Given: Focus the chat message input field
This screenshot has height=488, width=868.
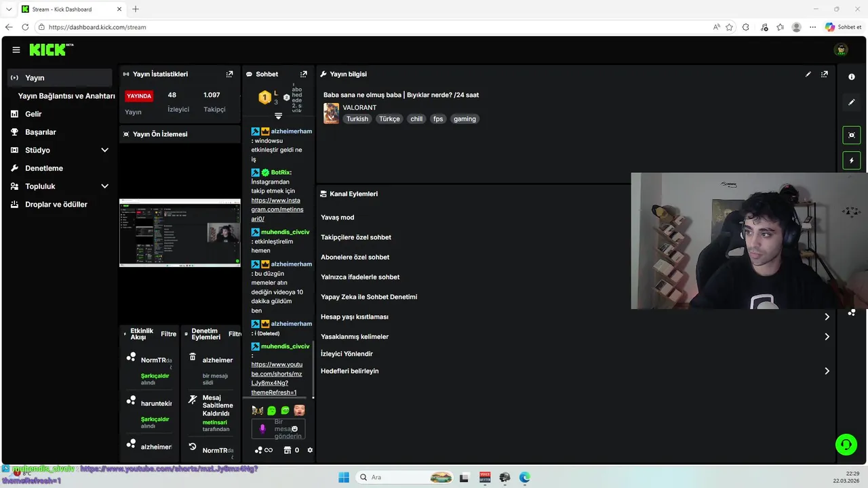Looking at the screenshot, I should (x=279, y=429).
